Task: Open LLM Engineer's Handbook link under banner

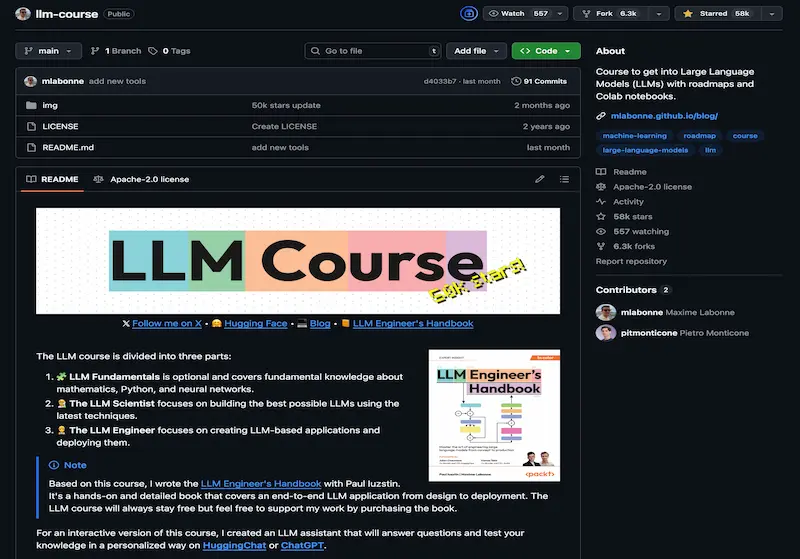Action: click(x=413, y=323)
